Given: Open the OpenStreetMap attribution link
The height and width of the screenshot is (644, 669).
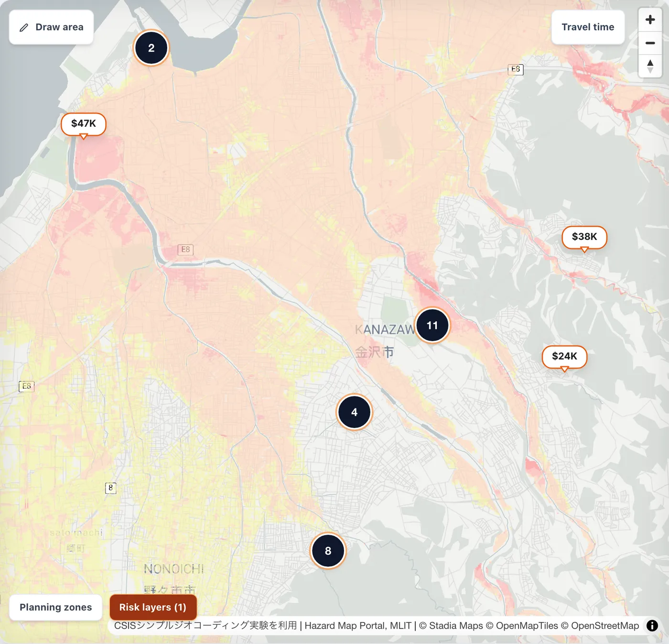Looking at the screenshot, I should (600, 626).
